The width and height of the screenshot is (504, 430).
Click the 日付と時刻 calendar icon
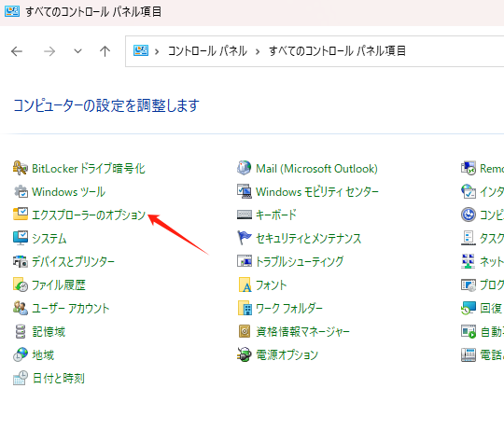coord(21,378)
